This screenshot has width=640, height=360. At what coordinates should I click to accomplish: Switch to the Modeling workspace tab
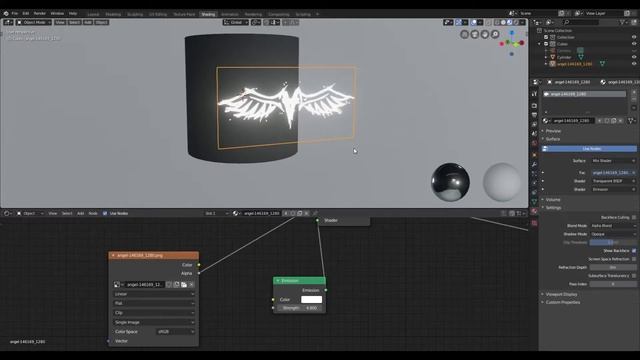tap(113, 14)
